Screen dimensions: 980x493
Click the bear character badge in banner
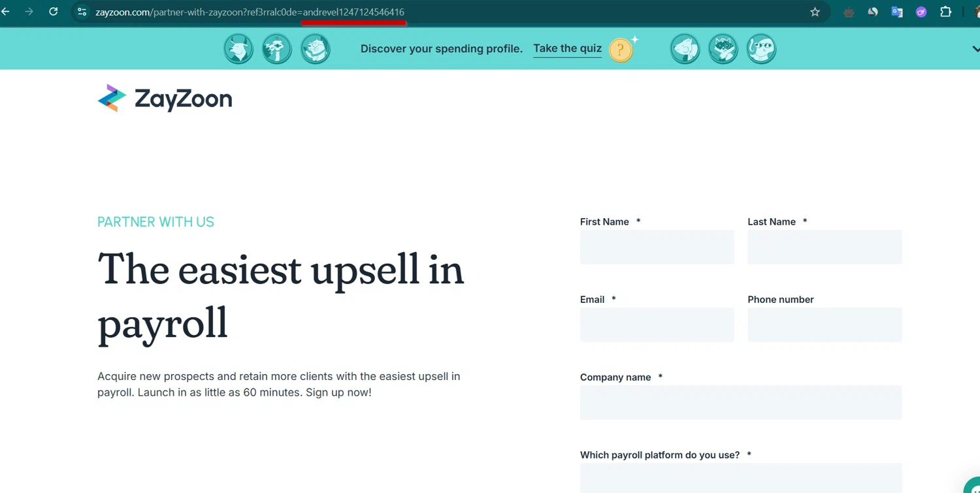click(x=316, y=49)
